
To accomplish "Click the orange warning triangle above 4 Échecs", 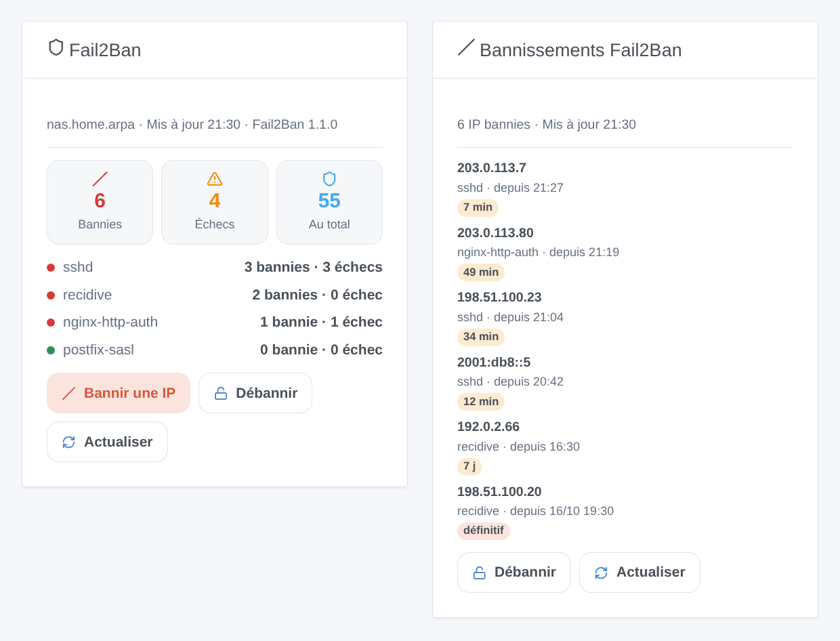I will point(215,179).
